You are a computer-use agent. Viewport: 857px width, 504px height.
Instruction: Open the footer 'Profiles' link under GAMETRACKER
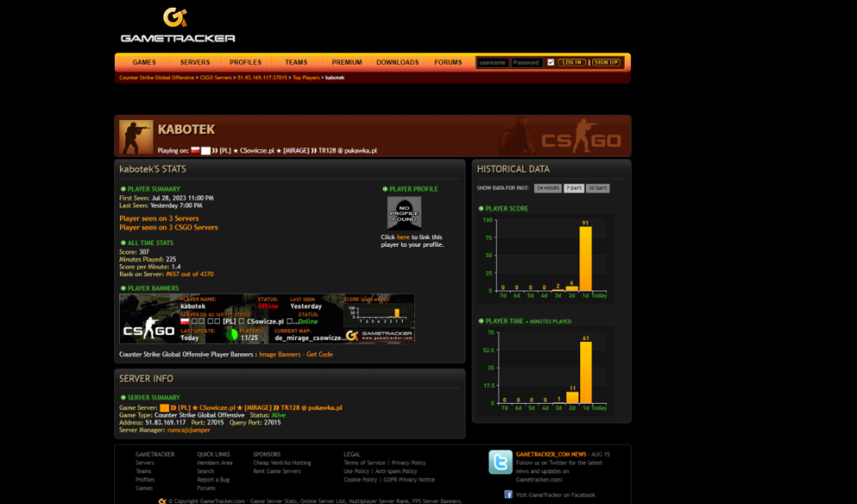[145, 480]
